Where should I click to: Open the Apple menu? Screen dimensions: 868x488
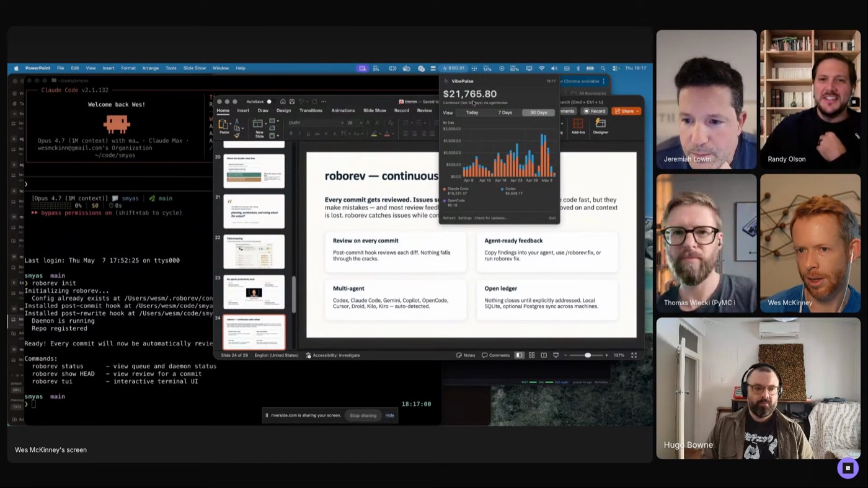point(16,68)
